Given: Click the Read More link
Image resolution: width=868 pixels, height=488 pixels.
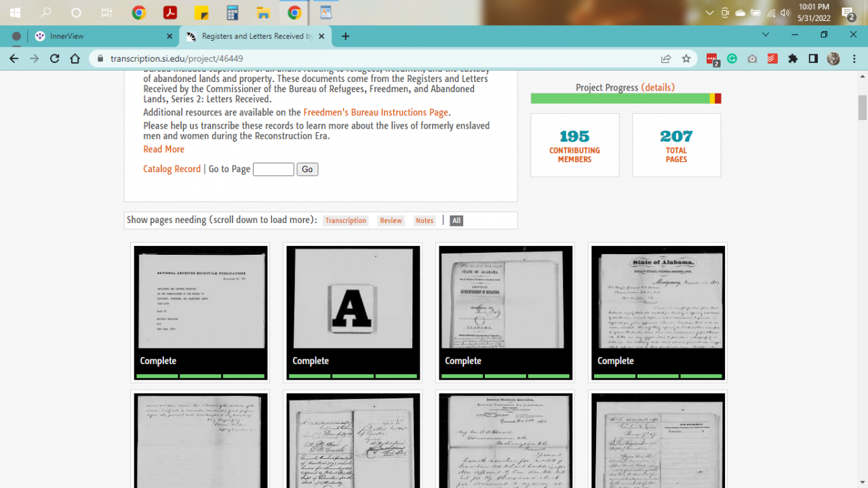Looking at the screenshot, I should click(x=163, y=149).
